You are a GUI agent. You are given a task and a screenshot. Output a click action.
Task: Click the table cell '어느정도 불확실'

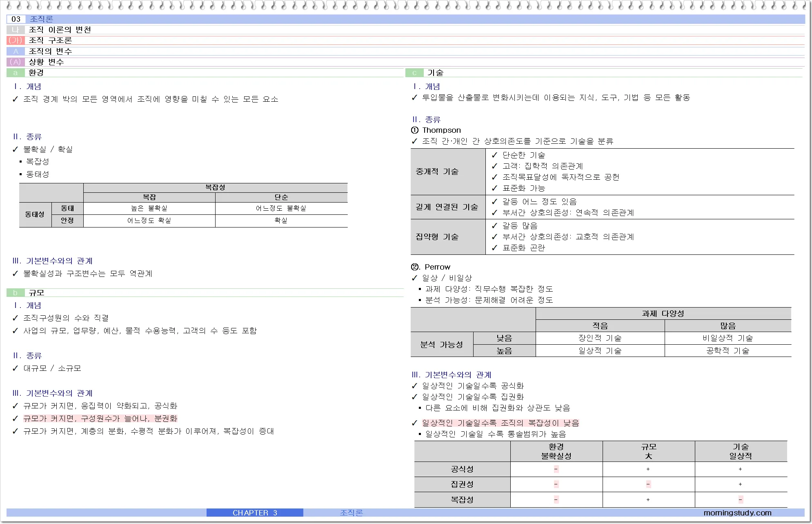coord(281,208)
